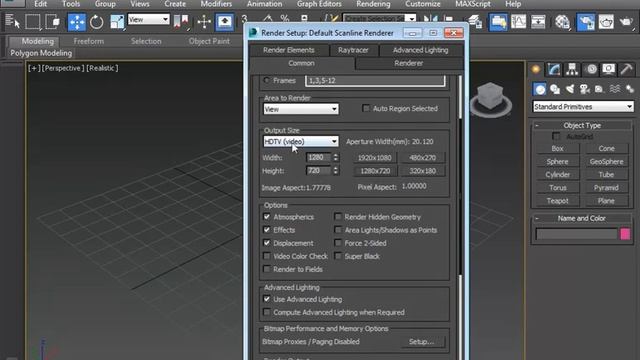The height and width of the screenshot is (360, 640).
Task: Switch to the Motion command panel
Action: 591,69
